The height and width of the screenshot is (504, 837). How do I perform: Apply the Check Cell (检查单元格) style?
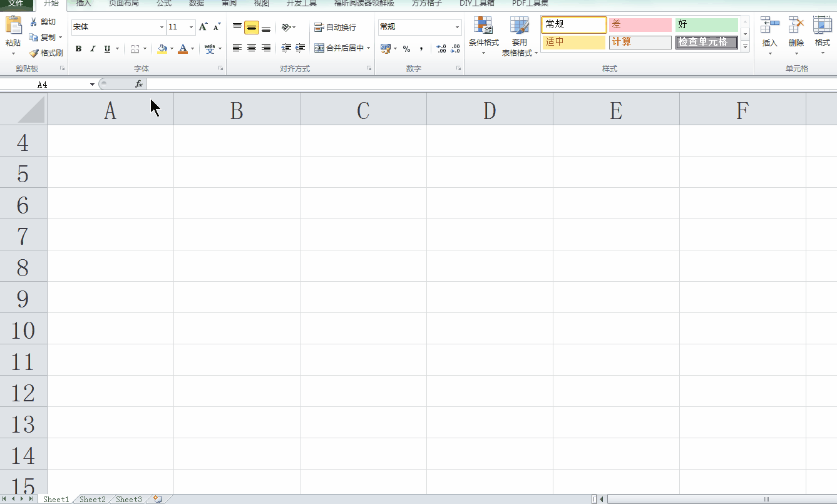click(x=707, y=43)
